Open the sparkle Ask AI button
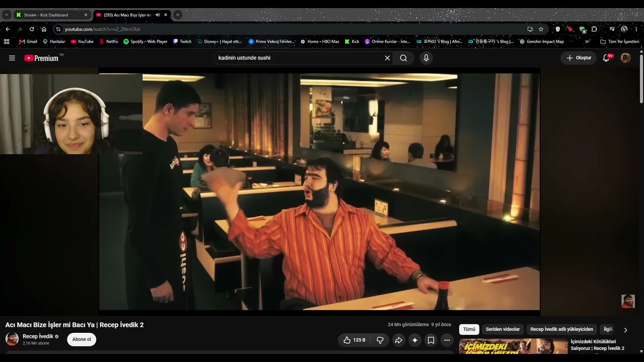 tap(415, 340)
